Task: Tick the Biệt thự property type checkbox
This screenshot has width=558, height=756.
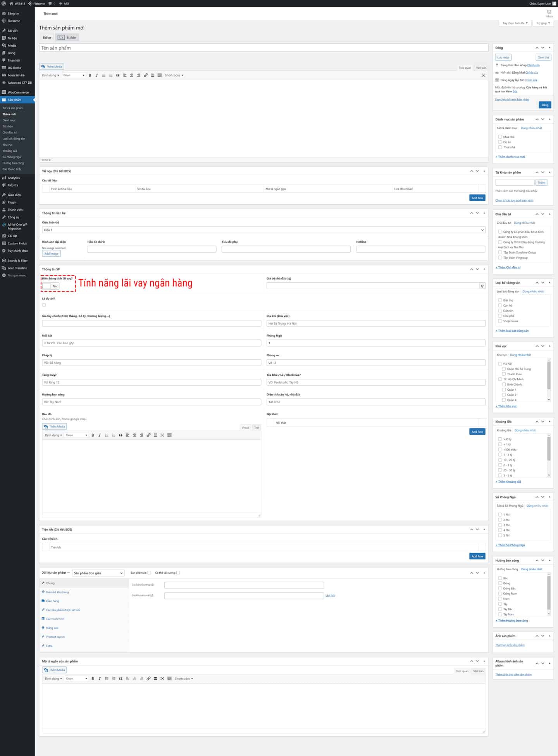Action: click(x=500, y=300)
